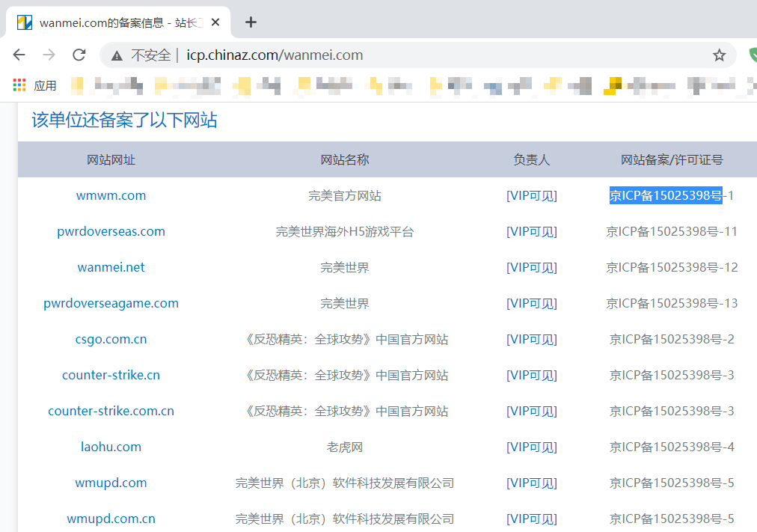
Task: Open the pwrdoverseas.com link
Action: [x=111, y=232]
